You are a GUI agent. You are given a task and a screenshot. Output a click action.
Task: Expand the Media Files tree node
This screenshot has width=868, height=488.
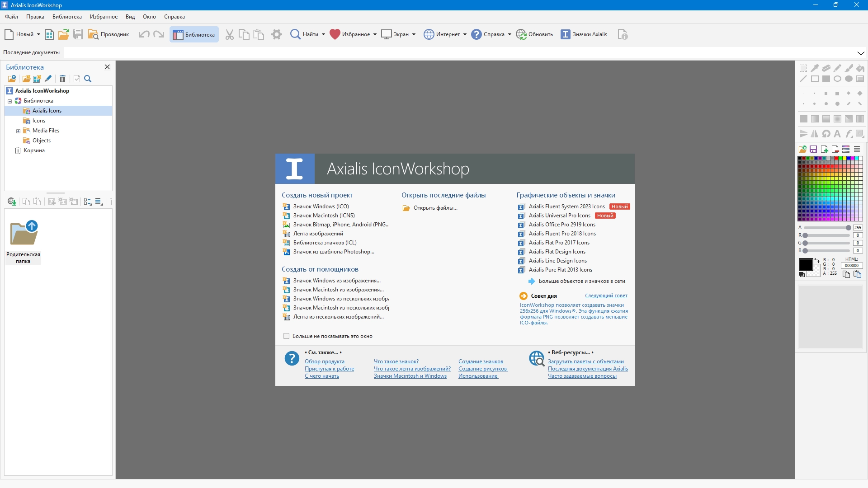[18, 131]
